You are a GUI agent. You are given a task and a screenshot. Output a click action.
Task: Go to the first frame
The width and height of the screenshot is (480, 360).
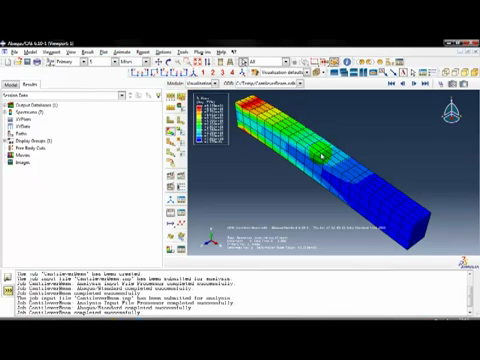[x=392, y=84]
